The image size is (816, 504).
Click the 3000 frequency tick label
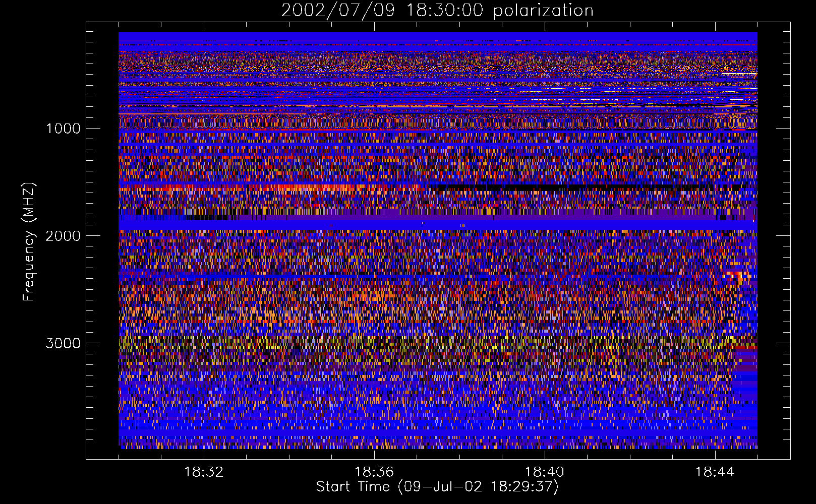click(x=63, y=343)
